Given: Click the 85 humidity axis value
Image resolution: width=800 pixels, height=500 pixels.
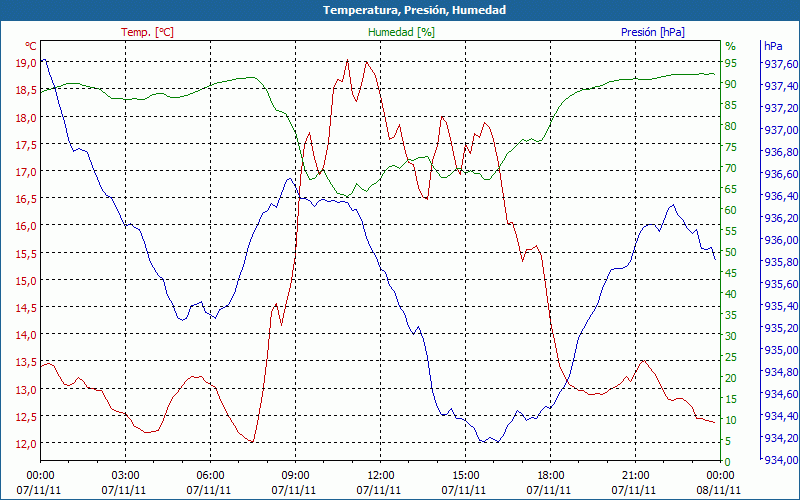Looking at the screenshot, I should pos(731,105).
